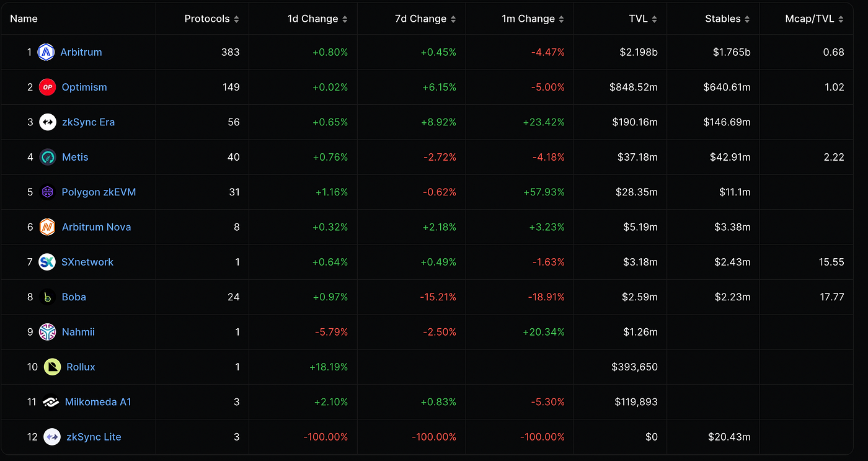Click the Nahmii chain logo icon
Screen dimensions: 868x461
pos(48,332)
